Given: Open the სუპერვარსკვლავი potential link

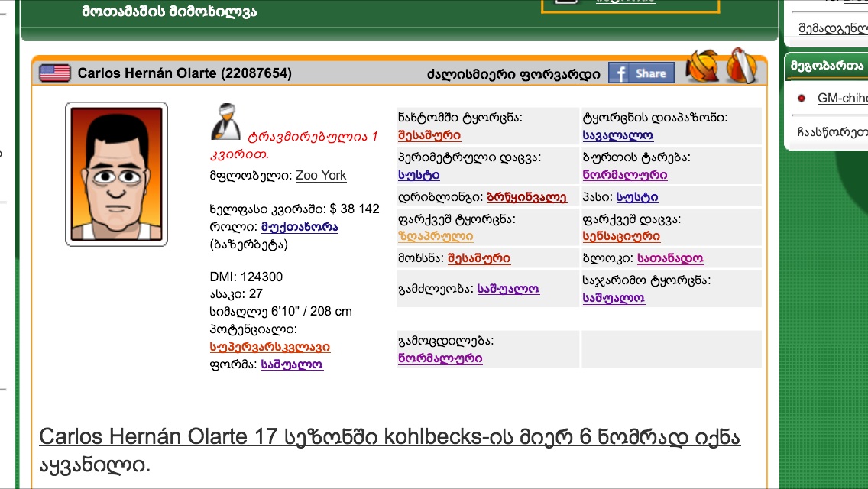Looking at the screenshot, I should pyautogui.click(x=270, y=347).
